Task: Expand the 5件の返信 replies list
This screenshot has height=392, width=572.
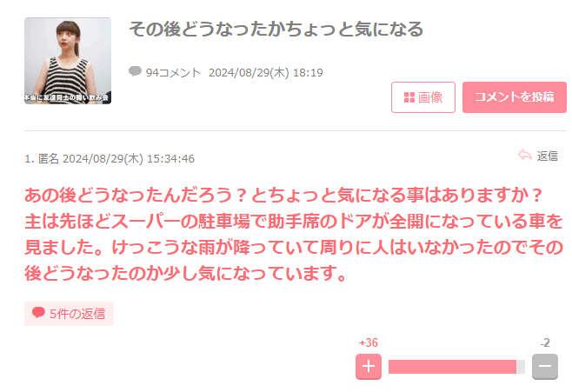Action: click(69, 314)
